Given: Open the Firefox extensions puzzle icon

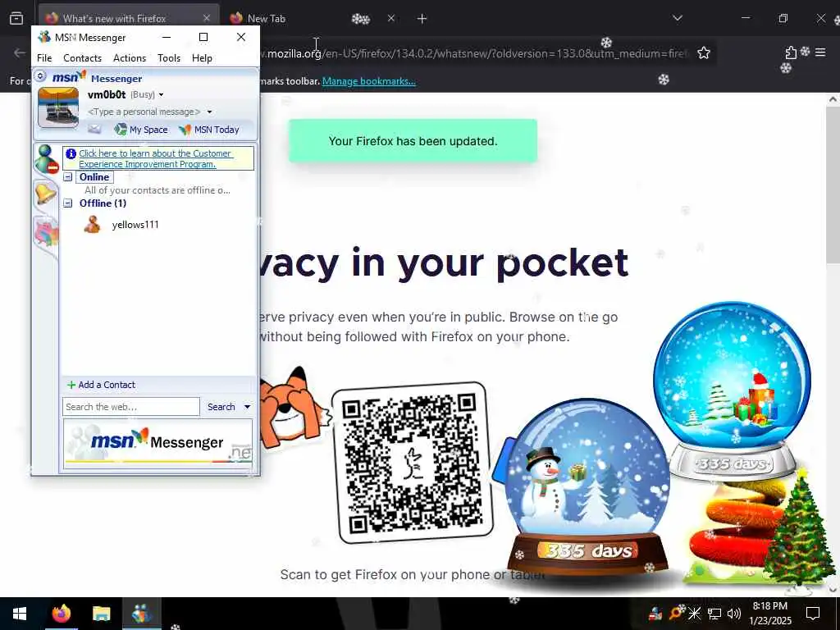Looking at the screenshot, I should pyautogui.click(x=791, y=52).
